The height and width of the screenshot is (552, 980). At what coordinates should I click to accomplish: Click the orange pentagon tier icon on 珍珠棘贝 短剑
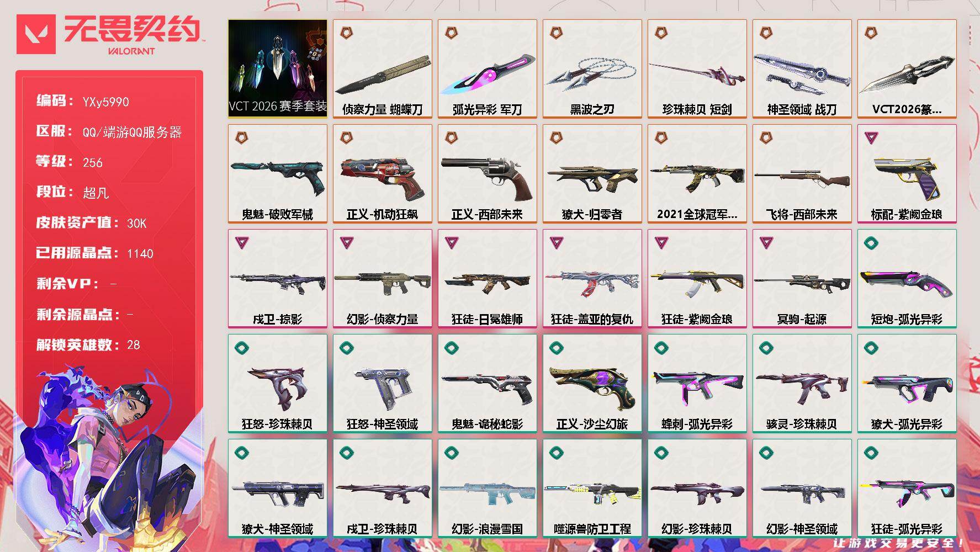coord(661,33)
